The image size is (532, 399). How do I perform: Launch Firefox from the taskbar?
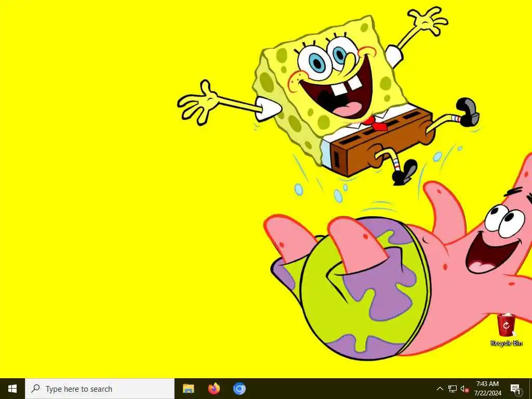214,389
